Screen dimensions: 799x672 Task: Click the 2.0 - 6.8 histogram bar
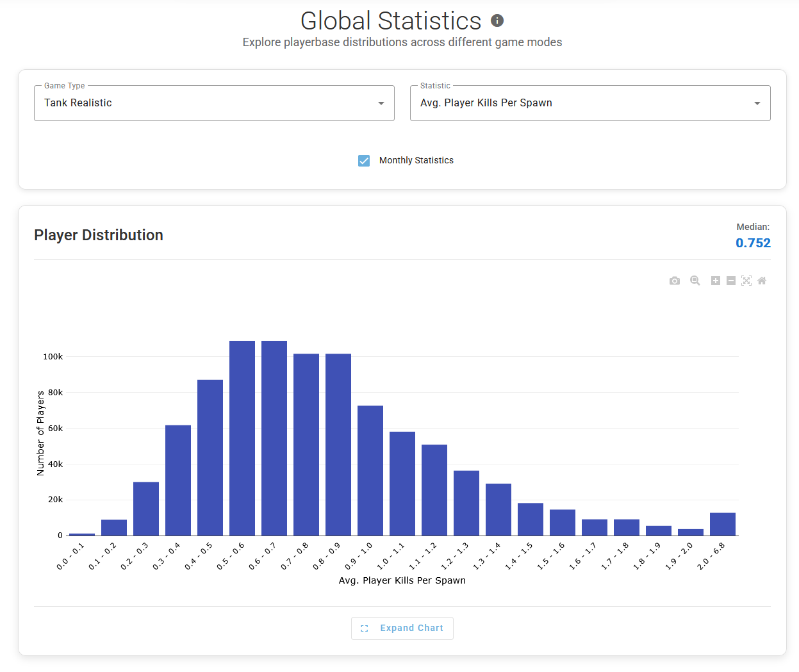723,524
